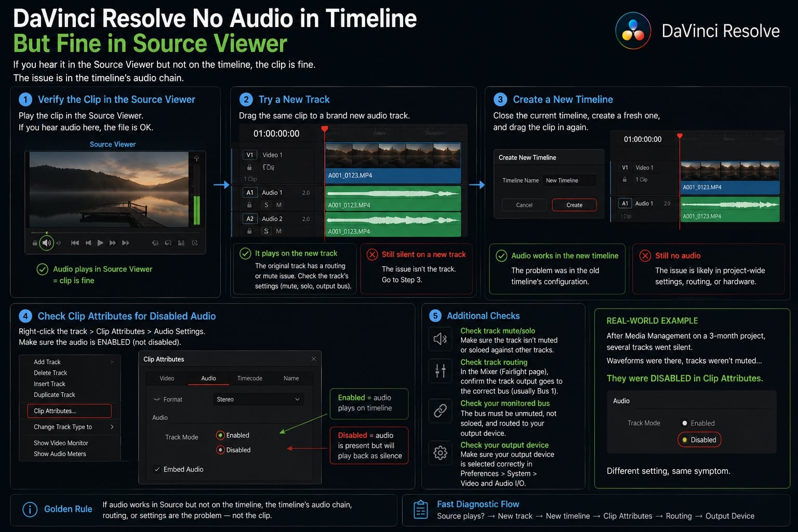This screenshot has height=532, width=798.
Task: Click the lock icon on Video 1 track in Try a New Track
Action: (x=249, y=167)
